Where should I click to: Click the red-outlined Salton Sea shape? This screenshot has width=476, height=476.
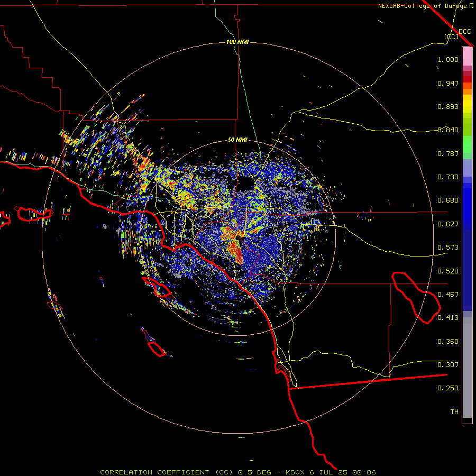click(x=416, y=298)
